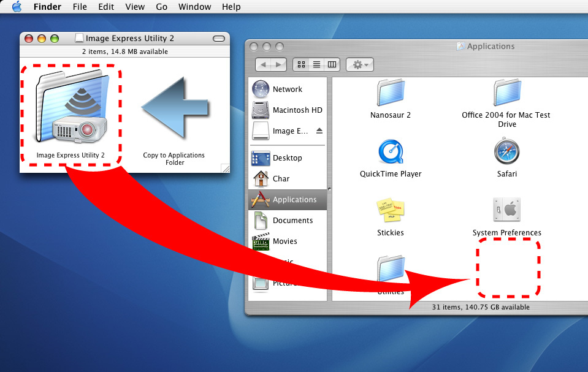Select the Nanosaur 2 folder
This screenshot has height=372, width=588.
(391, 93)
